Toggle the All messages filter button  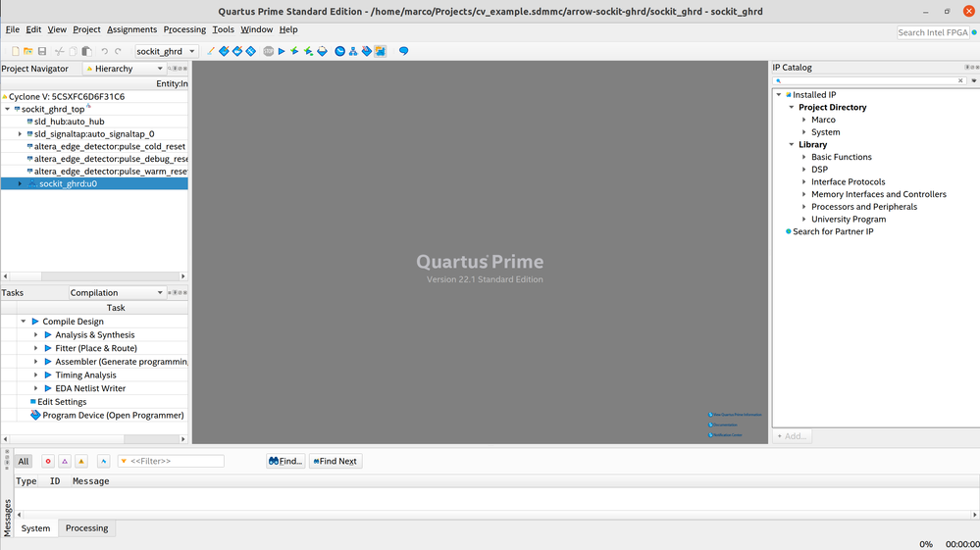pyautogui.click(x=24, y=462)
